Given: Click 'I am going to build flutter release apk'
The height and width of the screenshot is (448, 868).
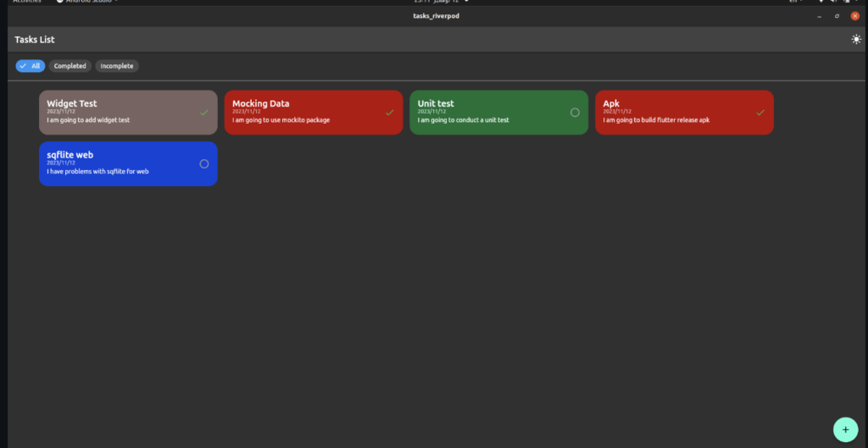Looking at the screenshot, I should [656, 120].
